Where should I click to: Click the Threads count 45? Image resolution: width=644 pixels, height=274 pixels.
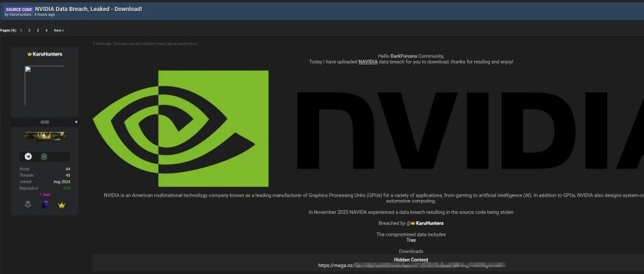tap(68, 175)
